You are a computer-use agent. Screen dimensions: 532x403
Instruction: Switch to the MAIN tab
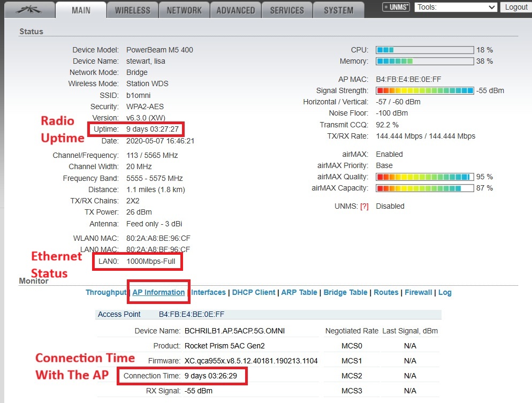pyautogui.click(x=81, y=10)
